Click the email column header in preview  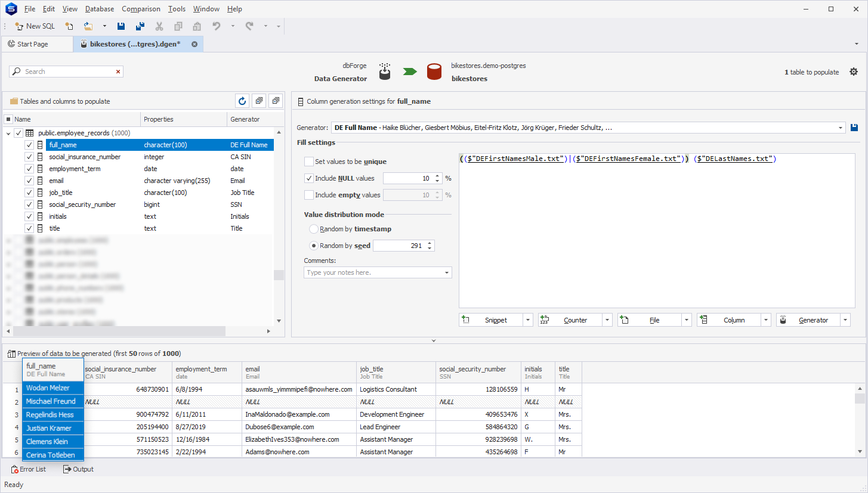[299, 372]
